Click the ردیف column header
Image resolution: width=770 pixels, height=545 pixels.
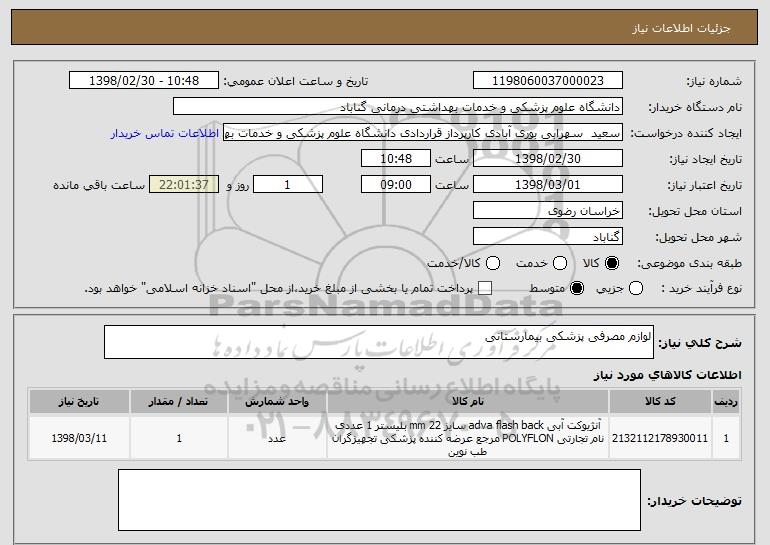[726, 402]
